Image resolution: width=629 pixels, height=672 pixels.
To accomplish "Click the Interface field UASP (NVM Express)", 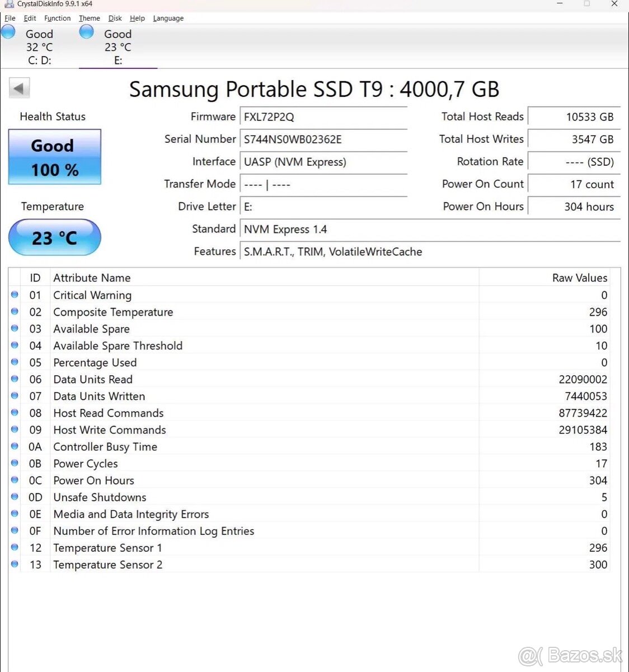I will (323, 161).
